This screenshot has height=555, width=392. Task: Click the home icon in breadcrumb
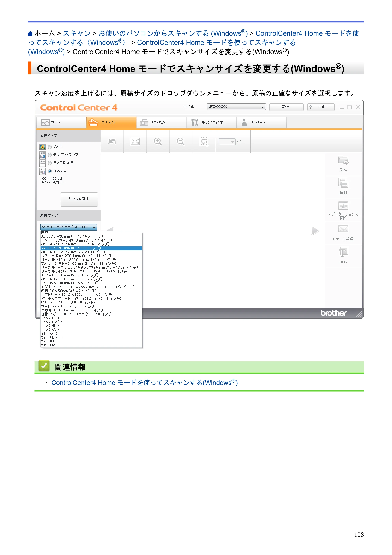30,33
